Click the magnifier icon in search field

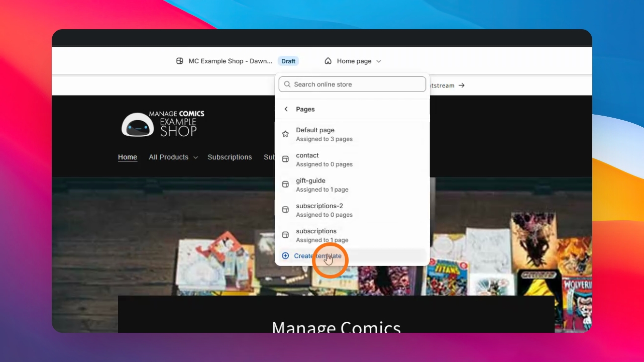tap(287, 84)
